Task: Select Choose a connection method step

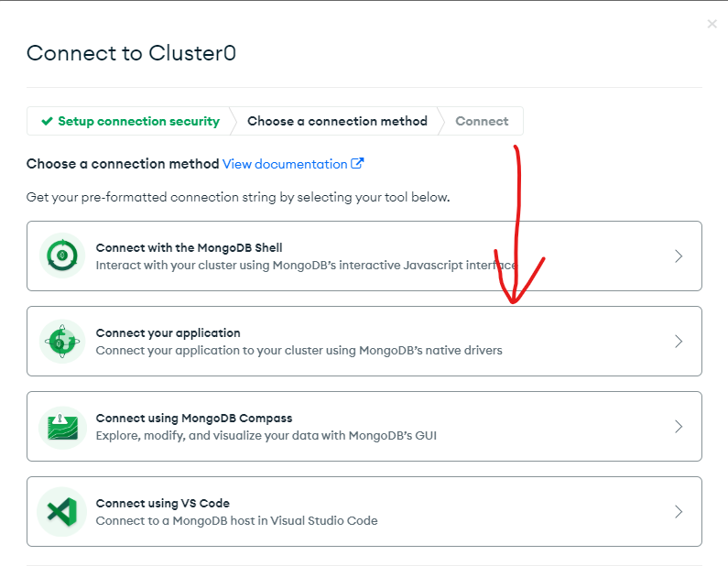Action: [x=337, y=121]
